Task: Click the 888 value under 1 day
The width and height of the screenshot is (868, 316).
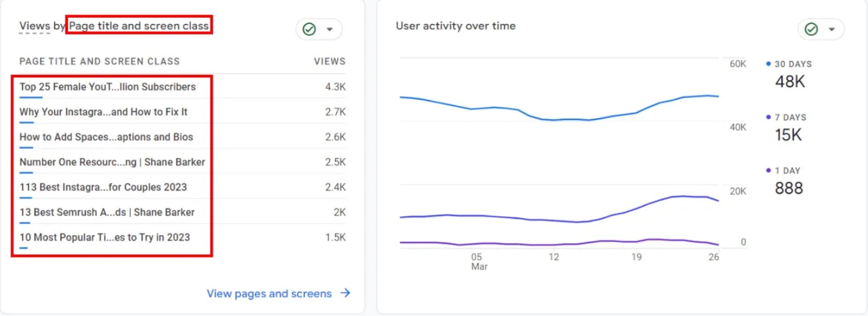Action: [x=789, y=188]
